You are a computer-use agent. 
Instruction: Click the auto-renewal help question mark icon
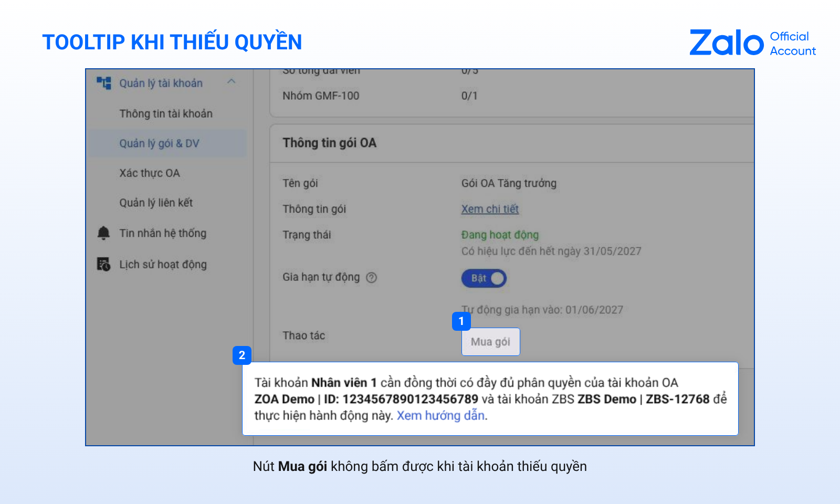372,278
